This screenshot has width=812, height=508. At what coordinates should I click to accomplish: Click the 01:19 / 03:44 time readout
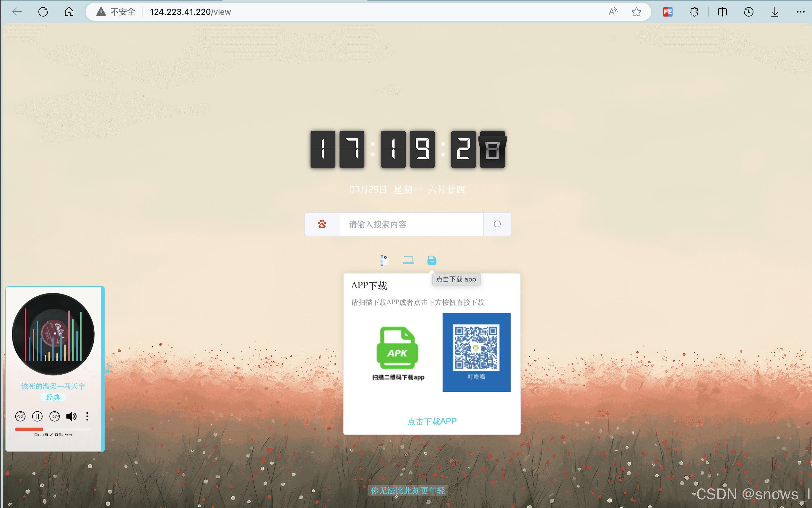click(53, 435)
